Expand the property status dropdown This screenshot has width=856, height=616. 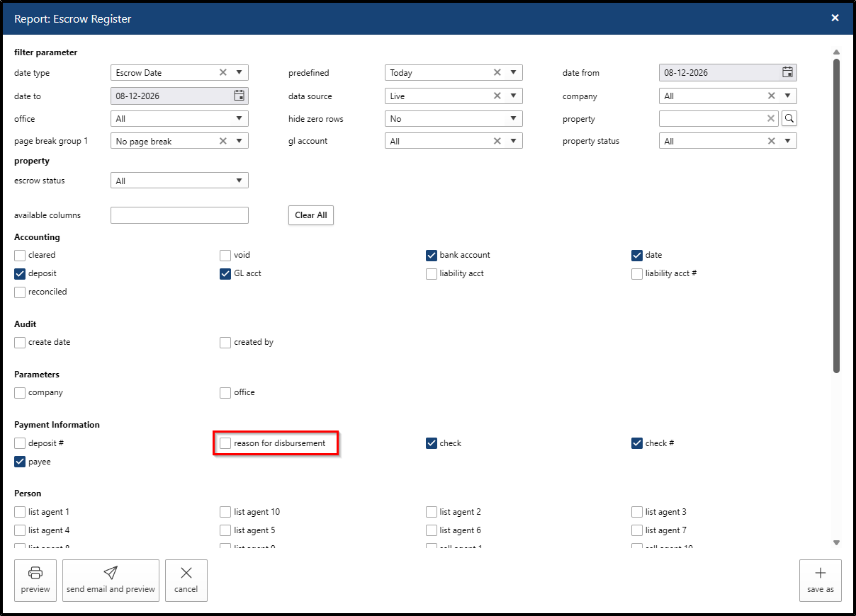click(x=788, y=141)
